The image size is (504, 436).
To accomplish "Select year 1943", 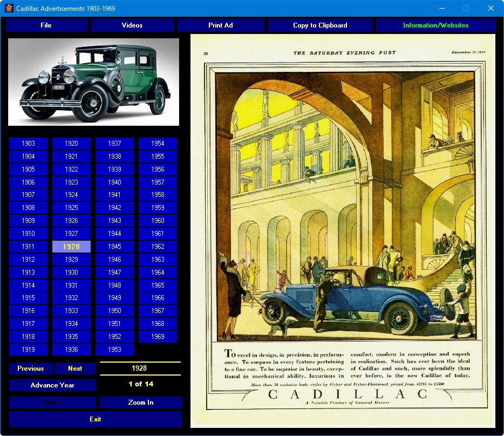I will point(114,221).
